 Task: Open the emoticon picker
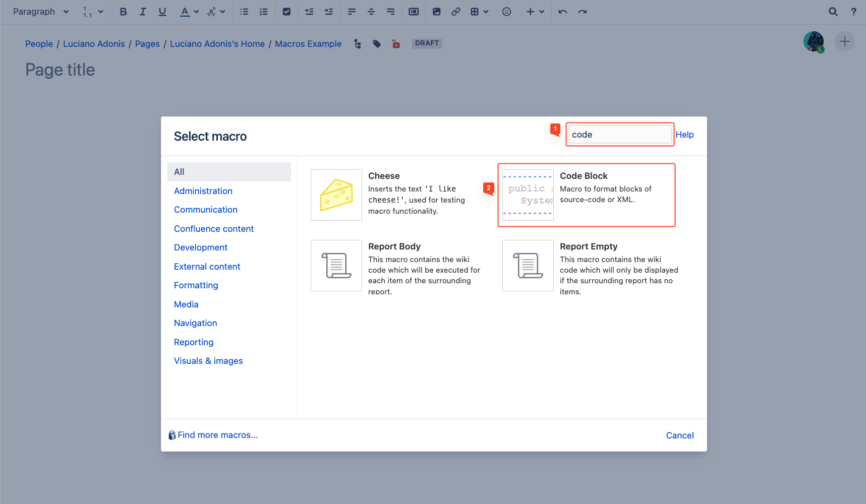coord(506,12)
